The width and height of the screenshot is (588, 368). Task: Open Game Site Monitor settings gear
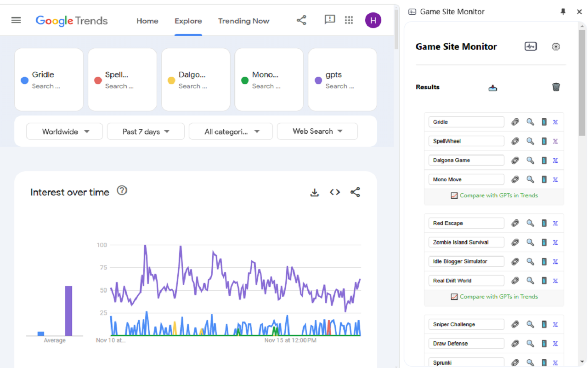[556, 46]
